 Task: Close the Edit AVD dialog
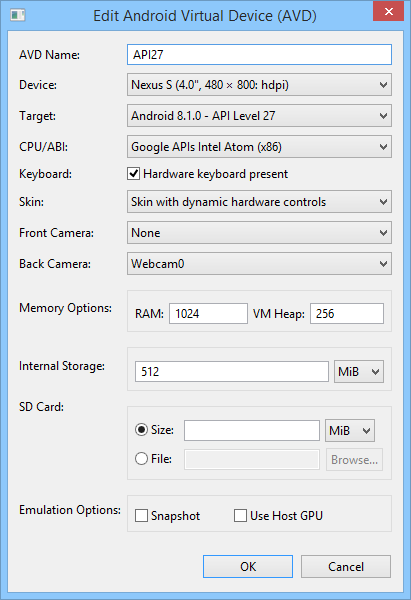click(x=388, y=11)
